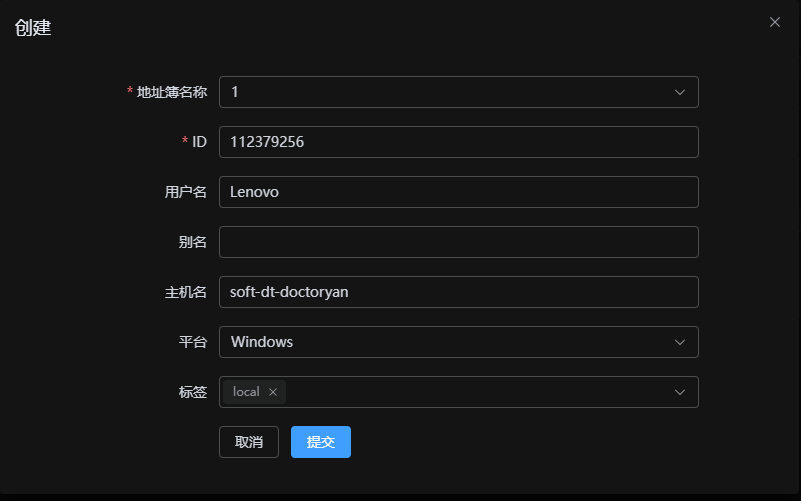Expand the 标签 dropdown chevron

[680, 392]
